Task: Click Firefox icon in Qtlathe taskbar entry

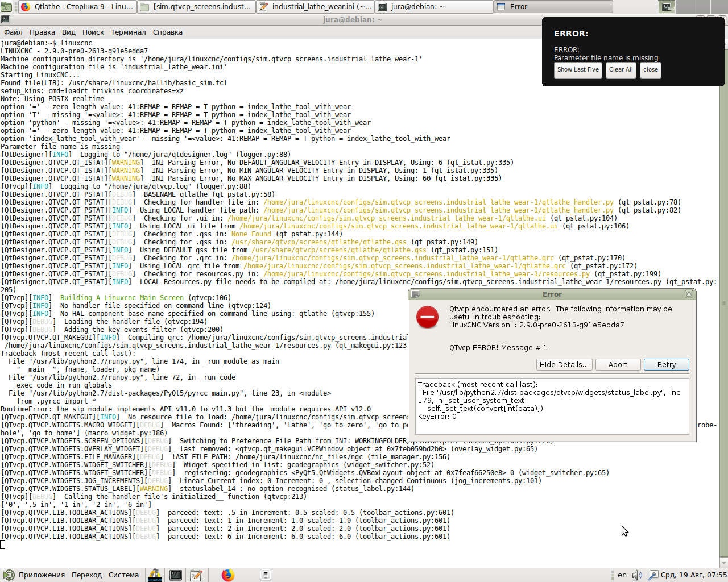Action: pos(25,7)
